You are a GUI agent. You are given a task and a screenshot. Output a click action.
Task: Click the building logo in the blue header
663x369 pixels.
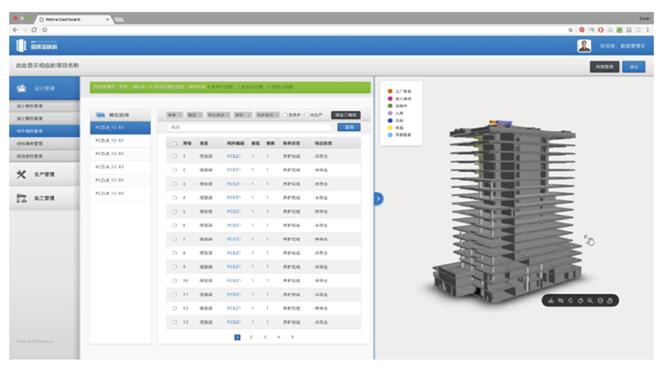21,46
